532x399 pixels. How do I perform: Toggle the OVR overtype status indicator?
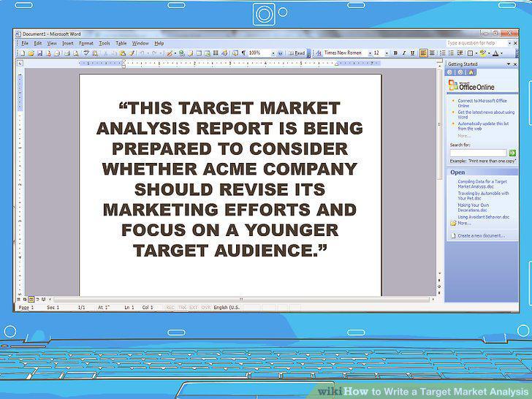pyautogui.click(x=206, y=308)
